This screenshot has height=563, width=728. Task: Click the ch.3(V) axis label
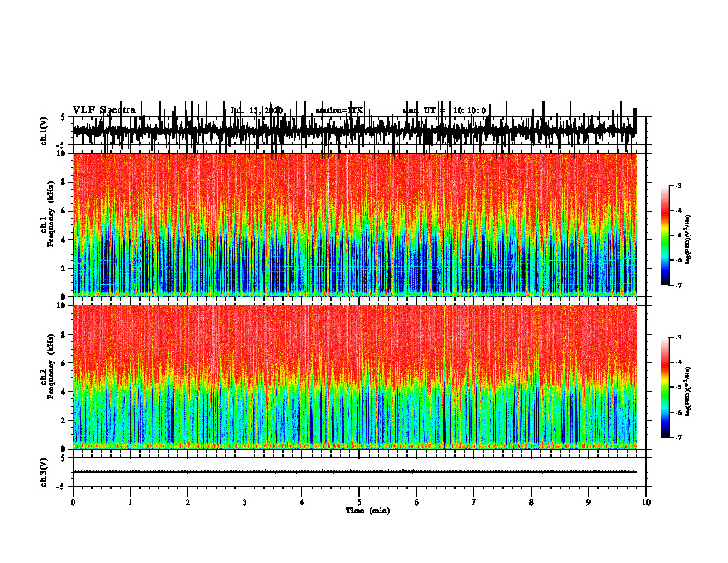[43, 472]
